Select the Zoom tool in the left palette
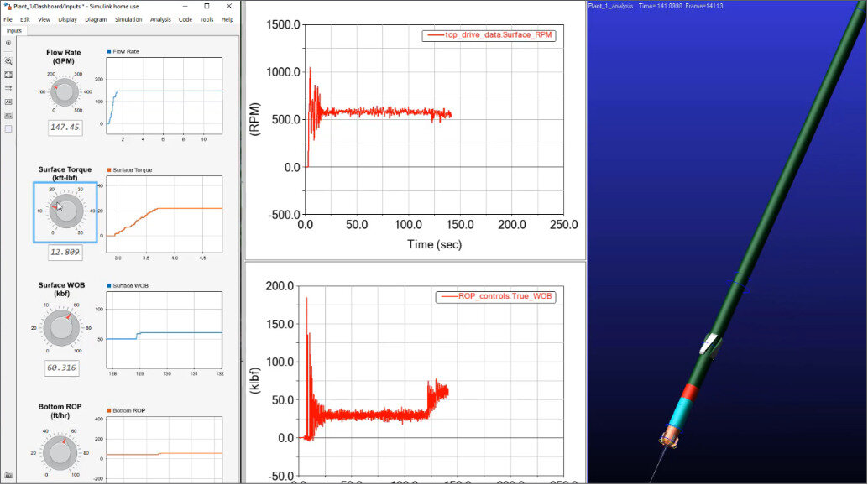Screen dimensions: 868x485 (x=8, y=61)
